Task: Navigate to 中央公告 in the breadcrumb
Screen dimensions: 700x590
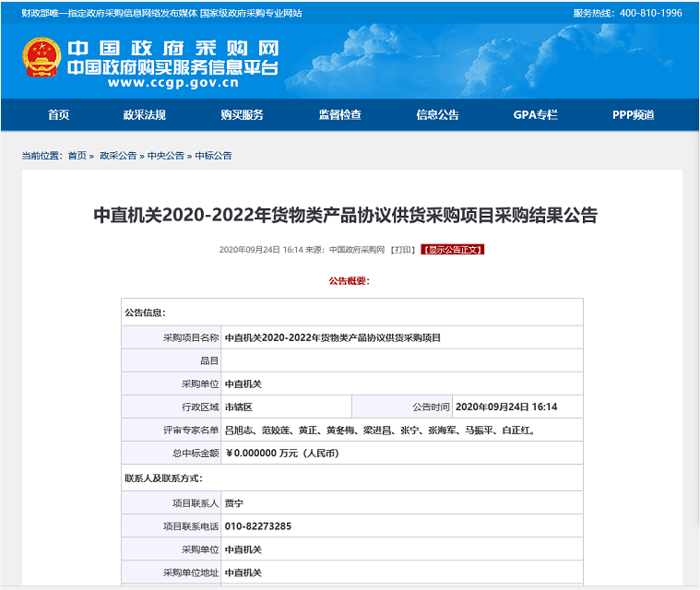Action: pyautogui.click(x=166, y=156)
